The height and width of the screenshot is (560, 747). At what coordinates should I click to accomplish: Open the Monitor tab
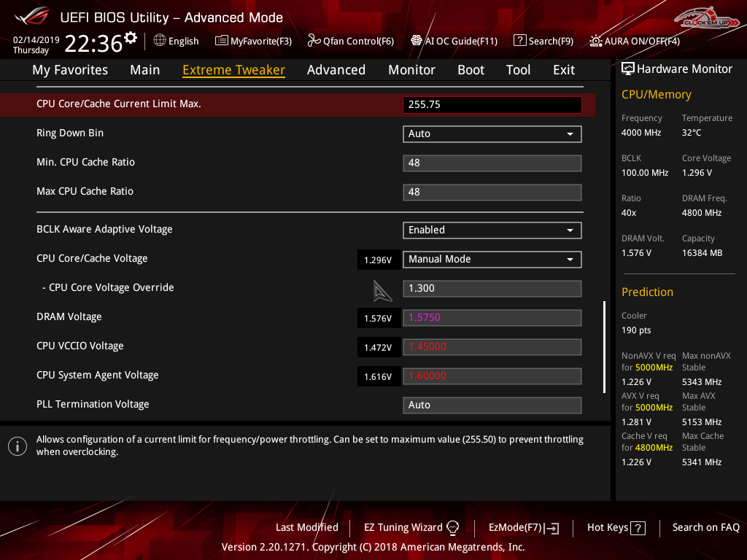411,70
